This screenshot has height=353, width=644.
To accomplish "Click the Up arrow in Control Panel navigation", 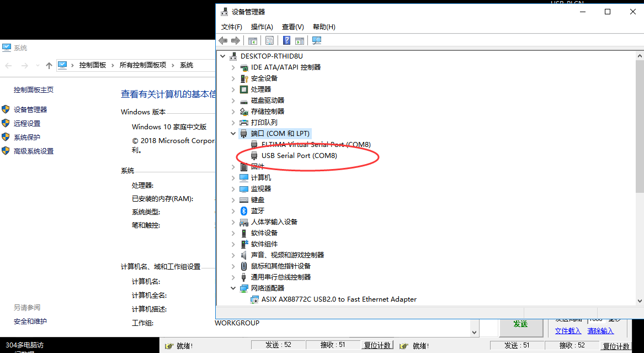I will 49,65.
